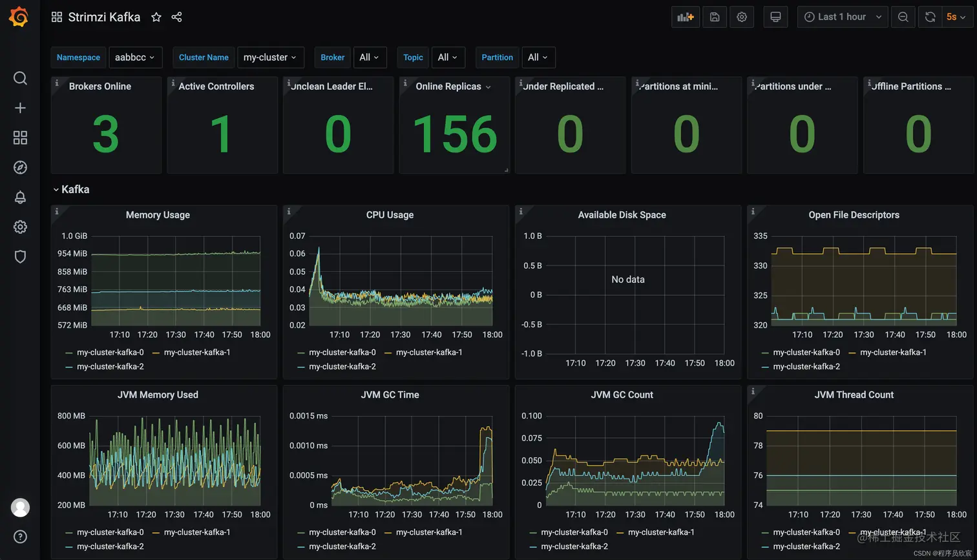Click the JVM Thread Count panel title

(854, 395)
